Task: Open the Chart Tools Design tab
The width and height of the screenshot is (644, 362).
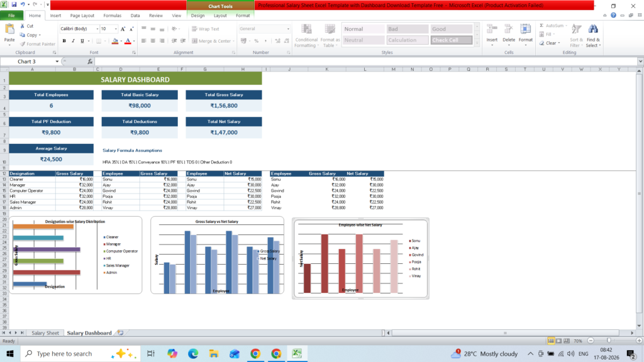Action: pos(197,16)
